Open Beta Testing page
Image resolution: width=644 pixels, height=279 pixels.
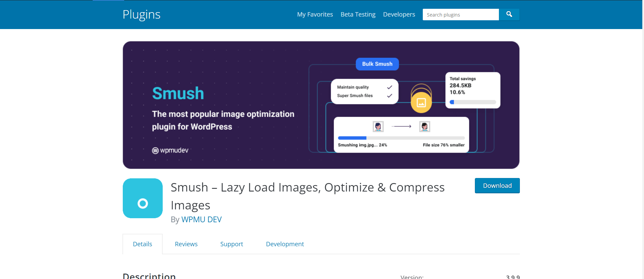click(358, 15)
